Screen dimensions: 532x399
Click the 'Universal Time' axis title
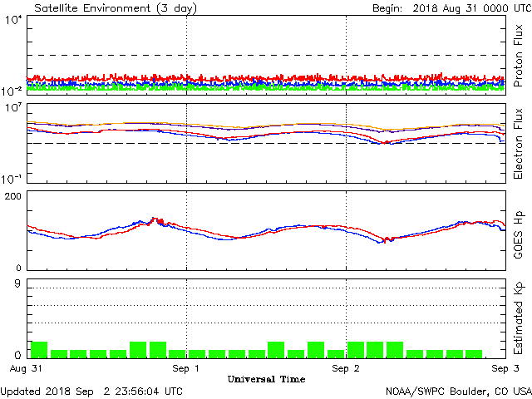pos(266,379)
